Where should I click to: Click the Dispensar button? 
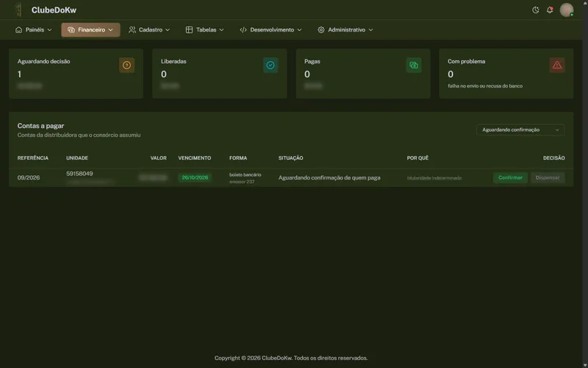[548, 177]
